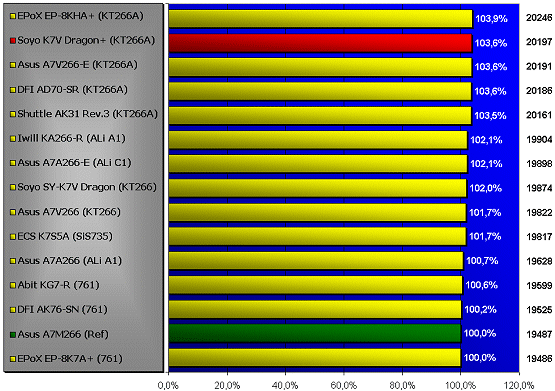Select the green Asus A7M266 reference bar

coord(315,334)
